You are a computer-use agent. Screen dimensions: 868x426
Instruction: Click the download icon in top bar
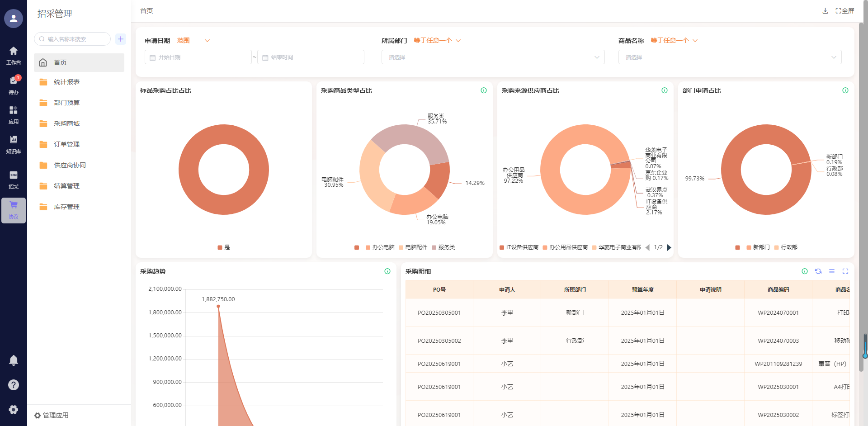click(825, 11)
